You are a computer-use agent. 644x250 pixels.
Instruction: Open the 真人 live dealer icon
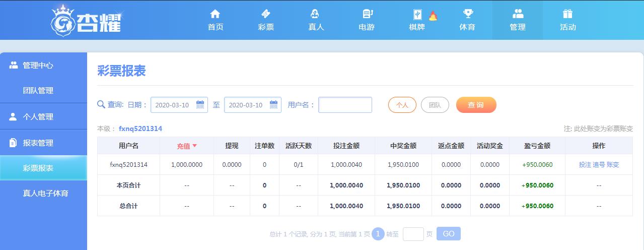tap(316, 14)
